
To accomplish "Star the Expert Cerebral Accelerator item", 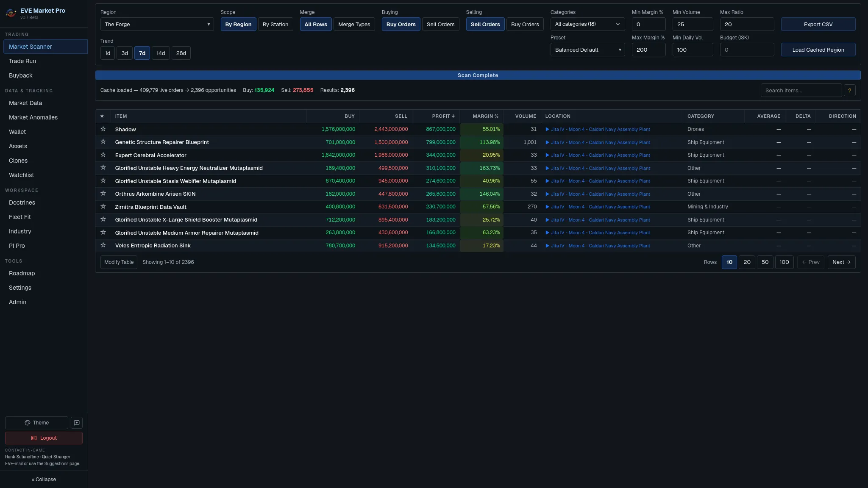I will pyautogui.click(x=103, y=155).
